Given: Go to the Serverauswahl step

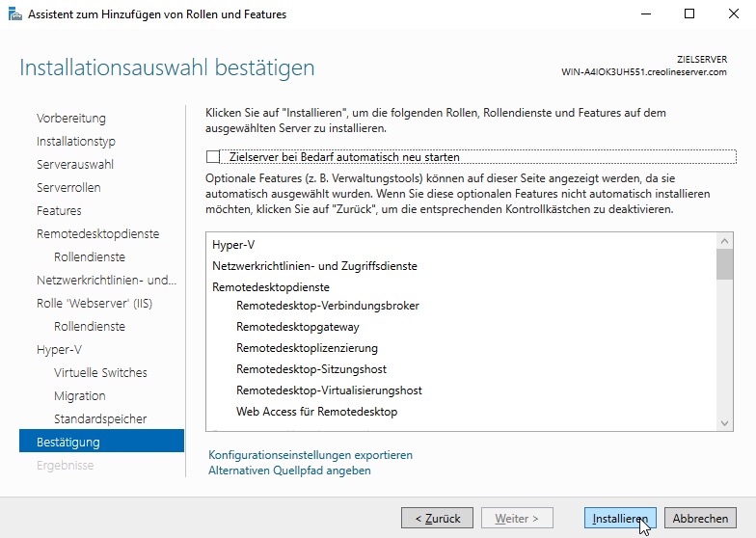Looking at the screenshot, I should [x=75, y=164].
